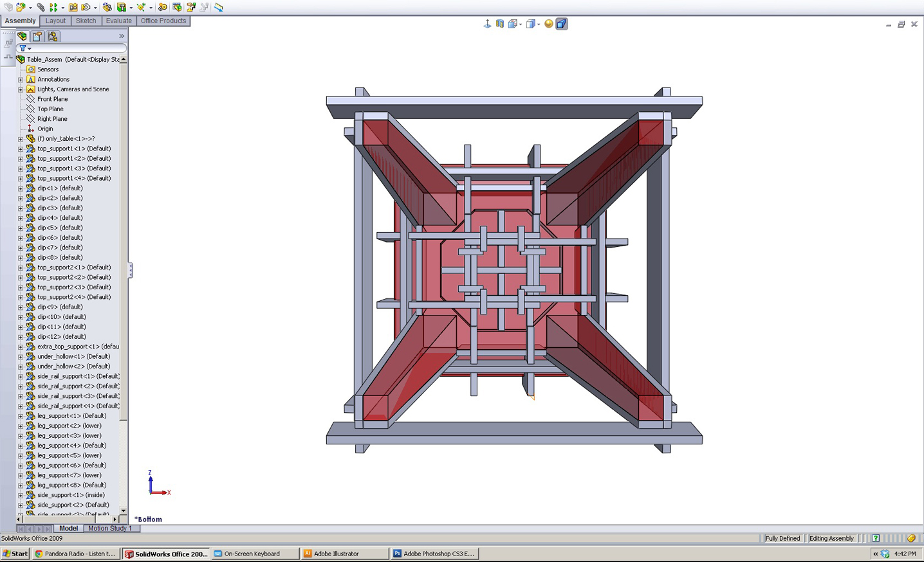Select side_rail_support<3> tree item

(78, 396)
